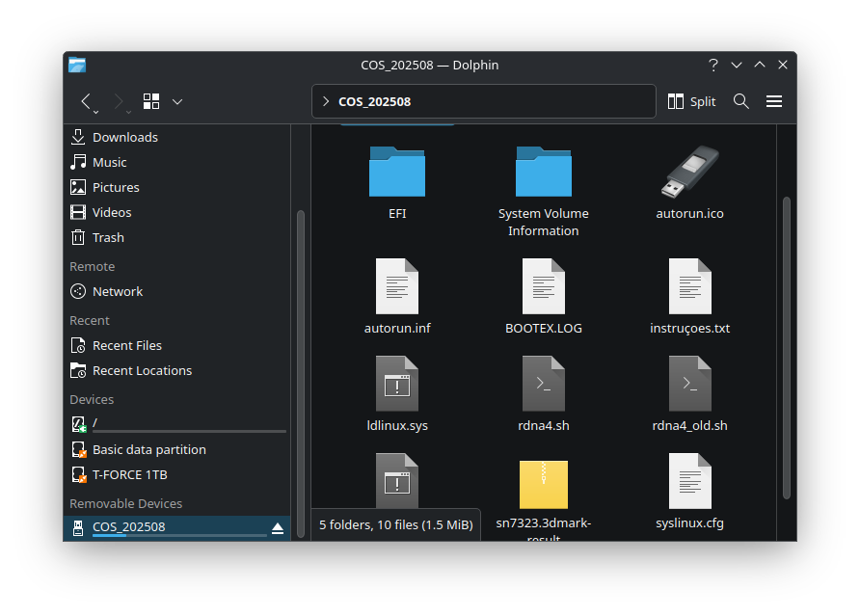Toggle Split view mode

(x=691, y=101)
